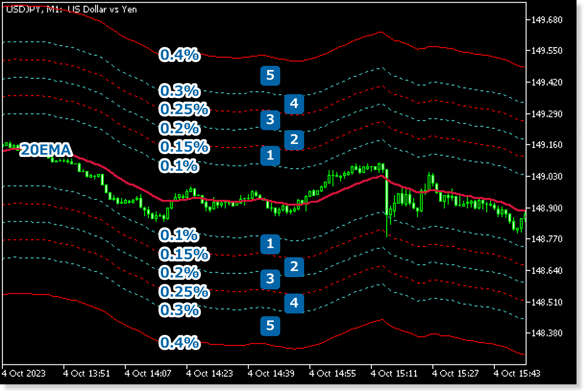Click the 4 Oct 2023 date label
The width and height of the screenshot is (588, 392).
(24, 373)
